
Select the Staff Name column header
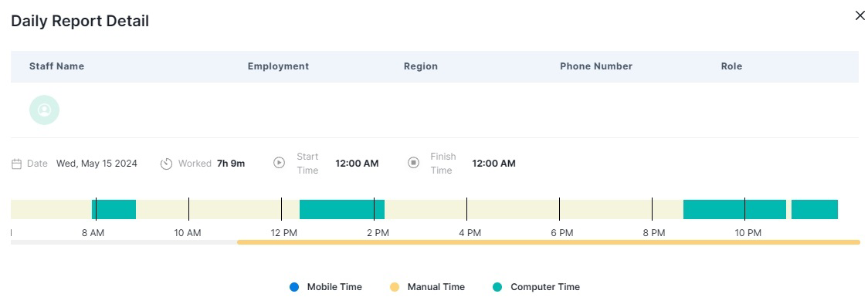pyautogui.click(x=56, y=66)
